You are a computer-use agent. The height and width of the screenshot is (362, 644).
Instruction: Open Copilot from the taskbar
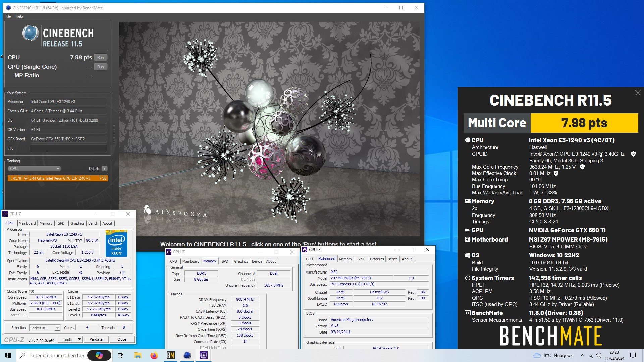pyautogui.click(x=99, y=355)
